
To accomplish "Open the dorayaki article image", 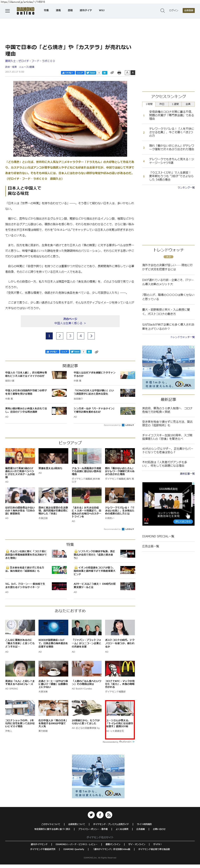I will pos(70,119).
